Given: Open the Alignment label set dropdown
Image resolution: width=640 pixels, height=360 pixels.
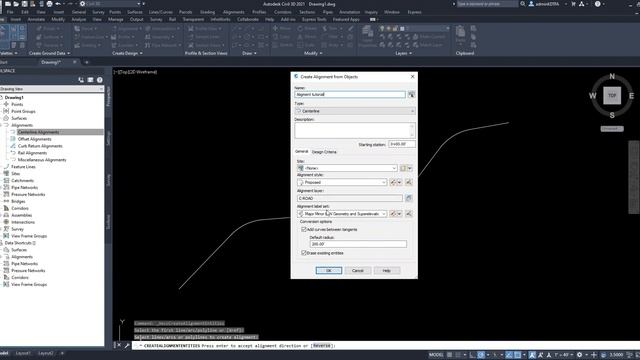Looking at the screenshot, I should click(342, 214).
